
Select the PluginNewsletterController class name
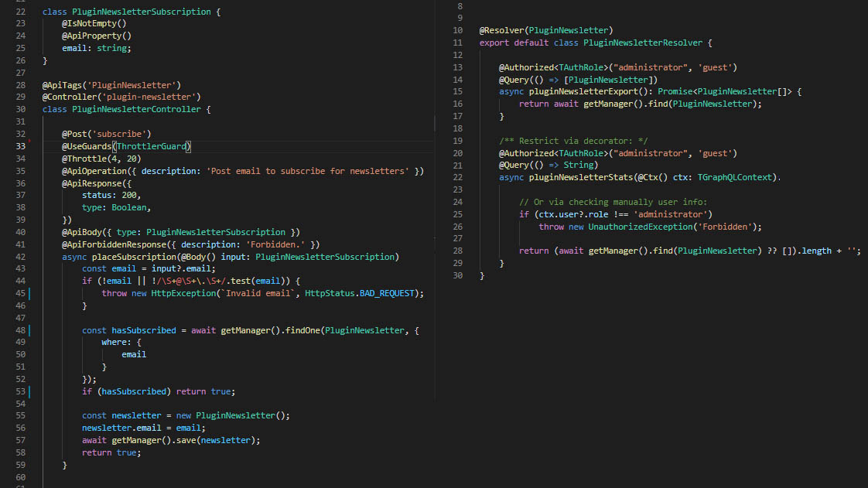click(136, 110)
